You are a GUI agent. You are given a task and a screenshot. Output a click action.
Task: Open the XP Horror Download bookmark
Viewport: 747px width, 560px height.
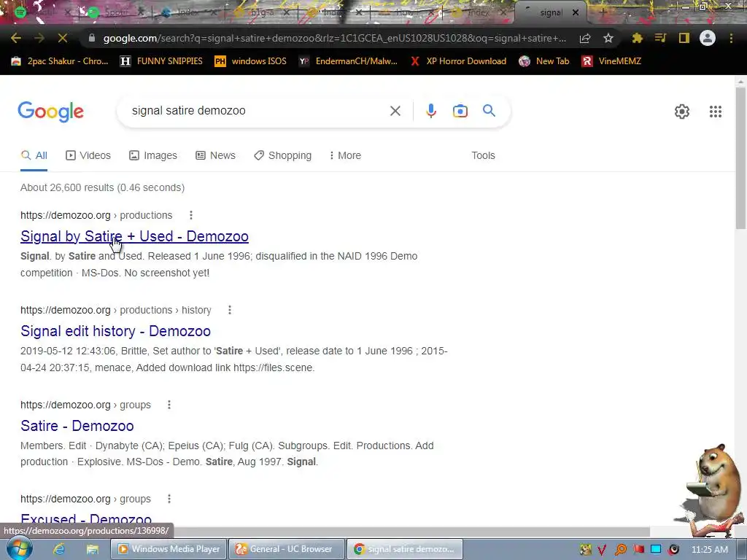coord(458,61)
